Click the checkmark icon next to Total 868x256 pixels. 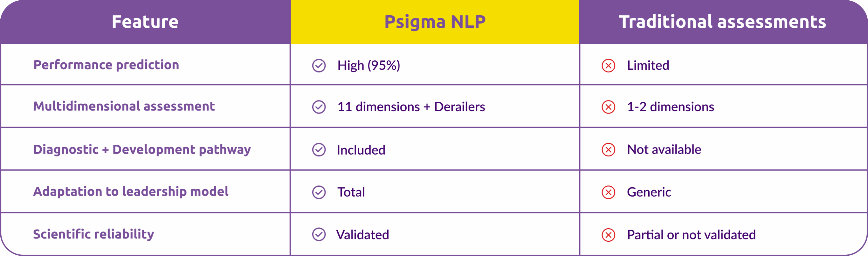(319, 192)
